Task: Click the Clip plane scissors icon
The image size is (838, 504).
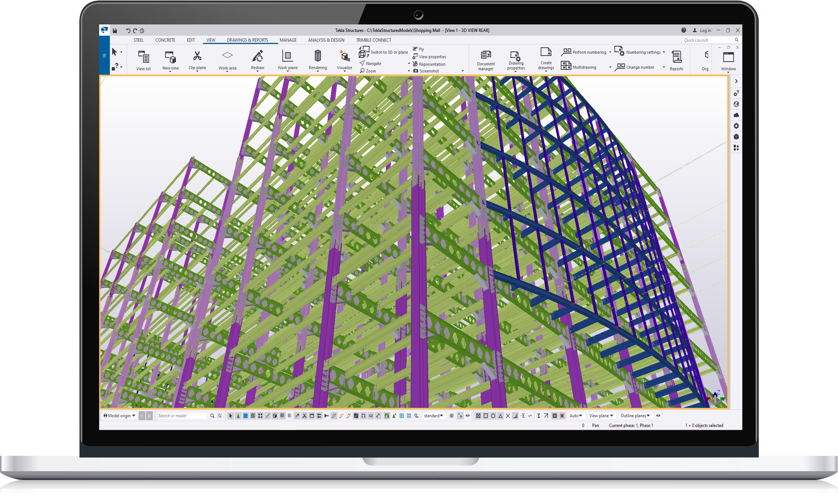Action: click(x=197, y=56)
